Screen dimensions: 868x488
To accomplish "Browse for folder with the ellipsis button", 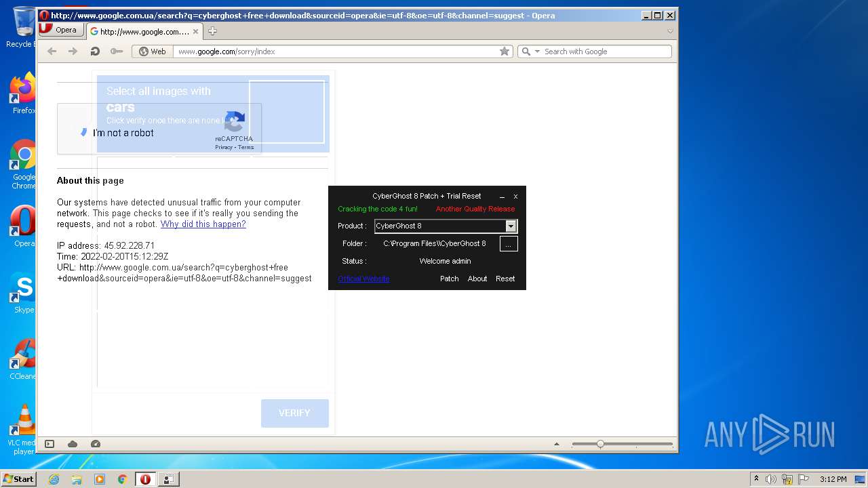I will pos(509,244).
